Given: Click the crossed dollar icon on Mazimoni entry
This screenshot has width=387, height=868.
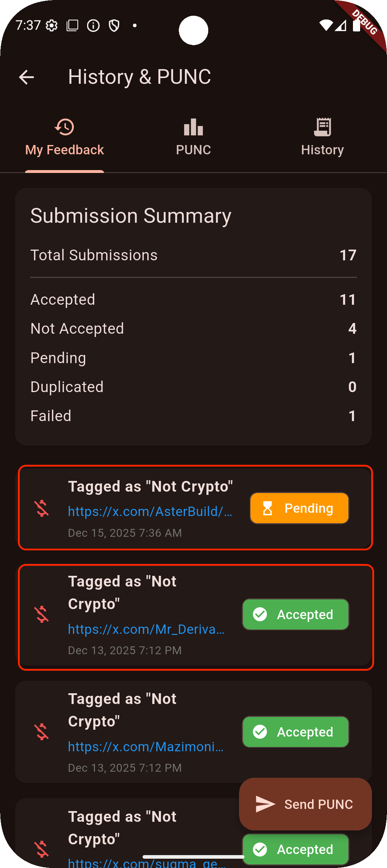Looking at the screenshot, I should pyautogui.click(x=42, y=732).
